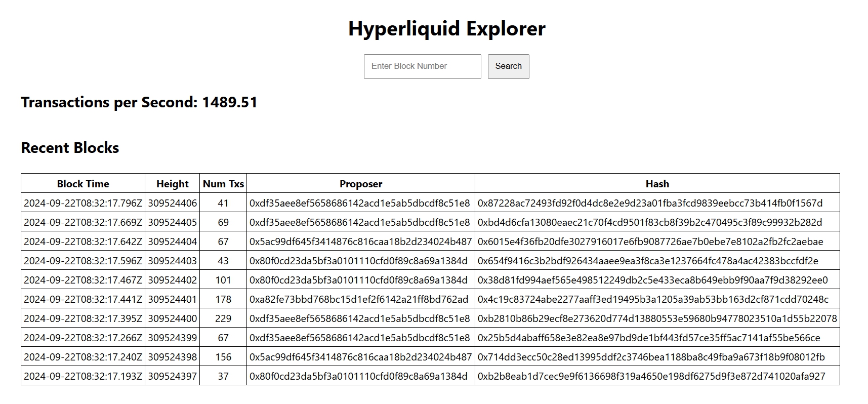The width and height of the screenshot is (868, 404).
Task: Select the Height column header
Action: click(x=173, y=184)
